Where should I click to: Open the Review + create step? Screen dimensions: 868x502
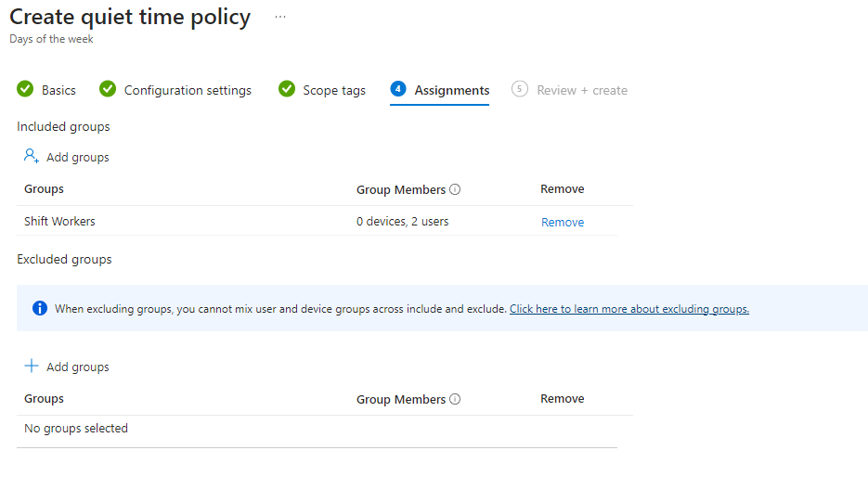pyautogui.click(x=581, y=90)
